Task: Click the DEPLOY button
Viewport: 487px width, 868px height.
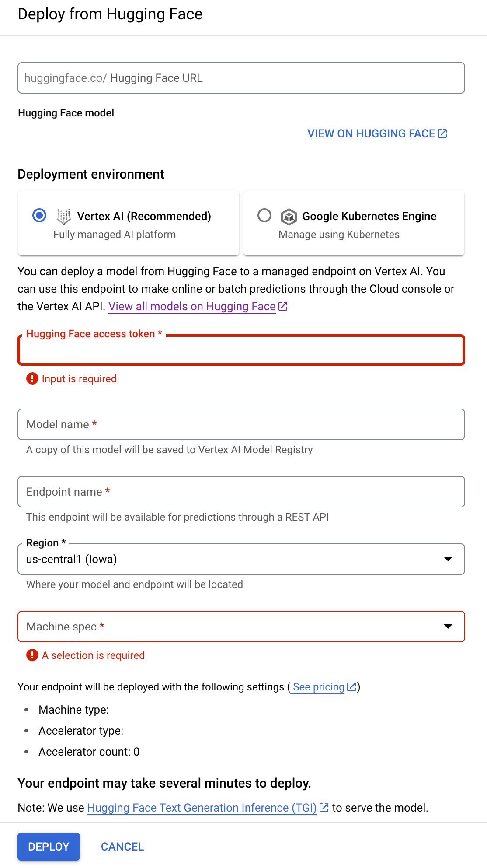Action: point(49,847)
